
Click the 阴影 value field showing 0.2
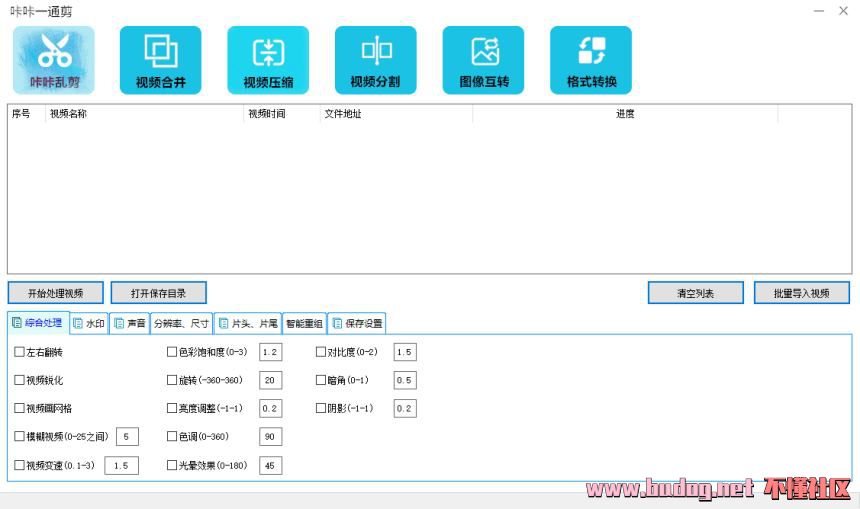(x=405, y=408)
